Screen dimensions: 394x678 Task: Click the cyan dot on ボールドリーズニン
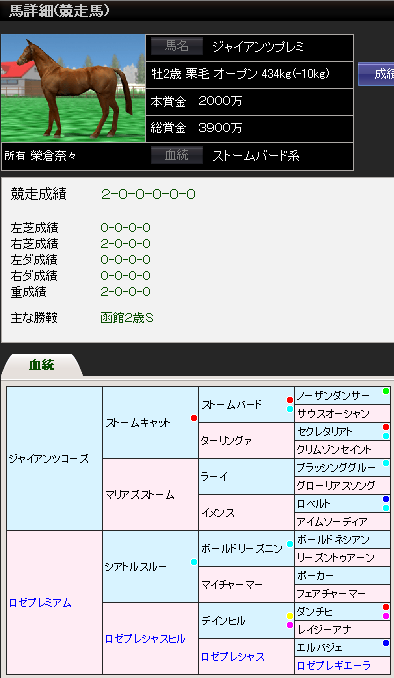[290, 544]
